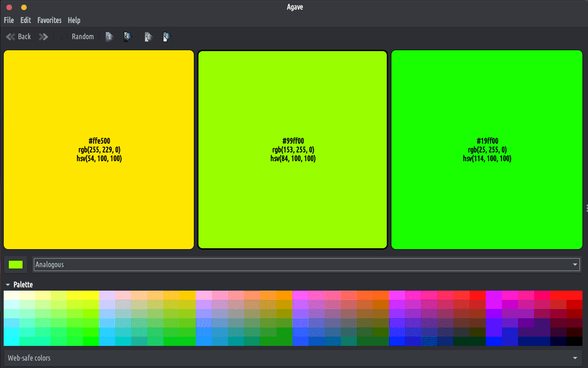Open the Favorites menu
This screenshot has height=368, width=588.
[x=49, y=20]
